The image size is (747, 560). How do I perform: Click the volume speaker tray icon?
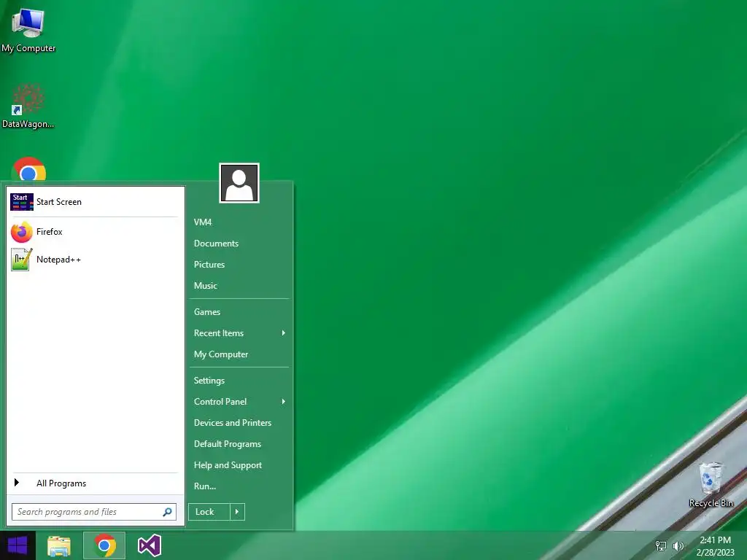coord(678,545)
